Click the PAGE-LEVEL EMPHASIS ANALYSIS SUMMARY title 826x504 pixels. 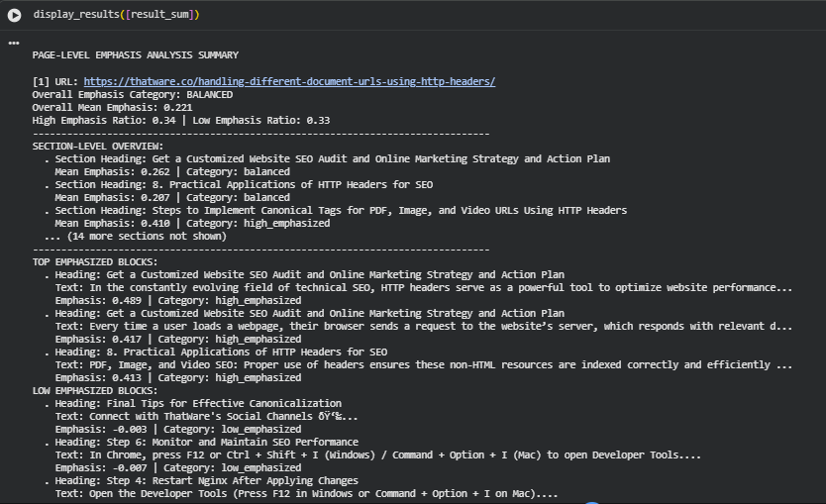135,55
